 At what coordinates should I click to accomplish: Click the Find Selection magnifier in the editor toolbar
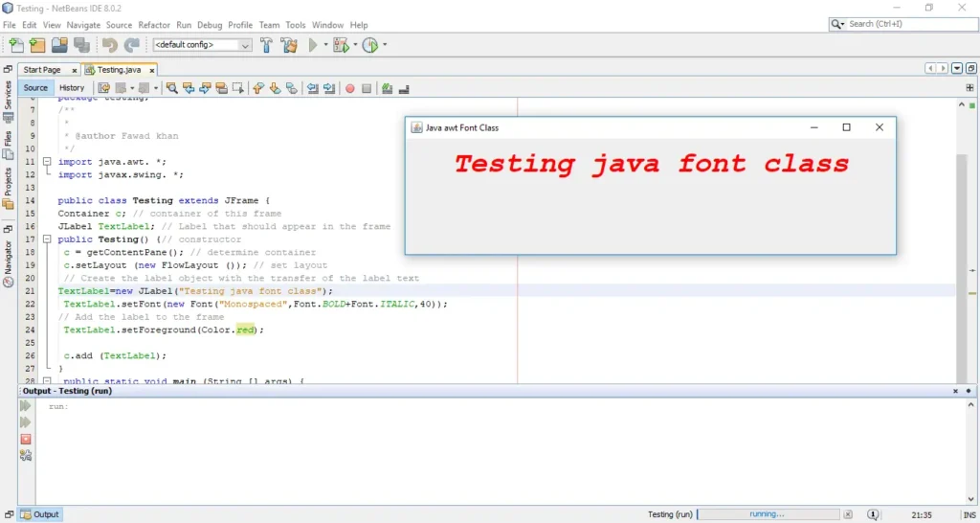coord(172,88)
